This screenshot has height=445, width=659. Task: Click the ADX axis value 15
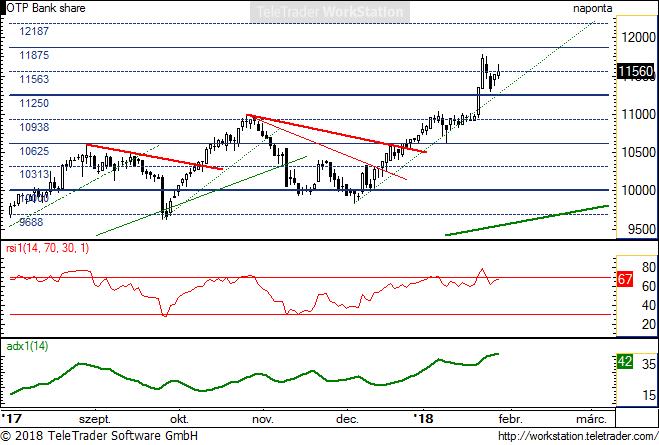(x=648, y=395)
